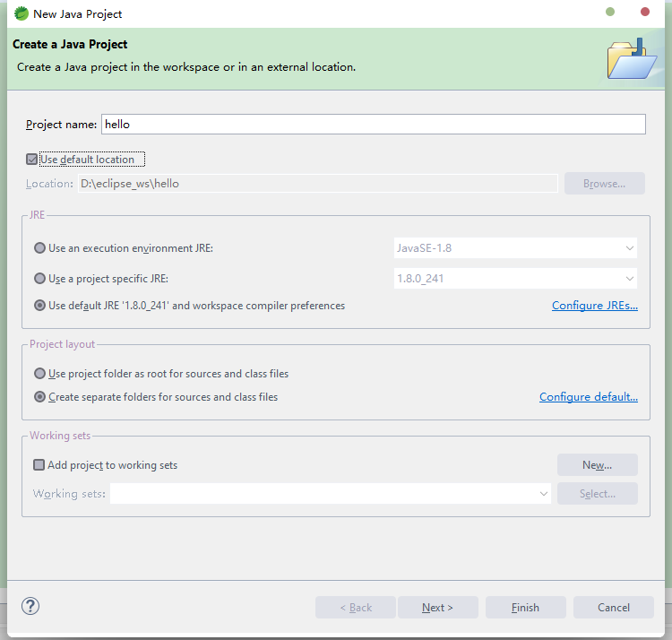
Task: Click the help question mark icon
Action: point(30,606)
